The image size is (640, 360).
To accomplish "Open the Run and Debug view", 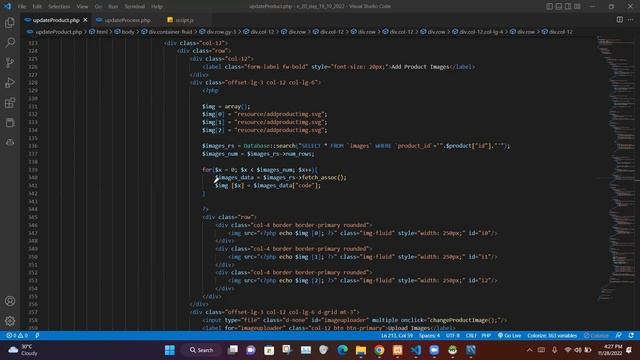I will pos(10,82).
